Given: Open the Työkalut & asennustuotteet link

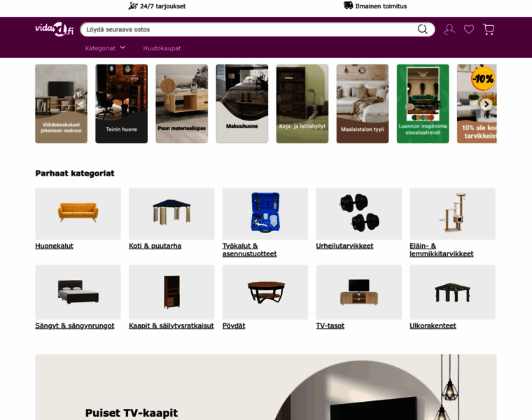Looking at the screenshot, I should click(x=249, y=250).
